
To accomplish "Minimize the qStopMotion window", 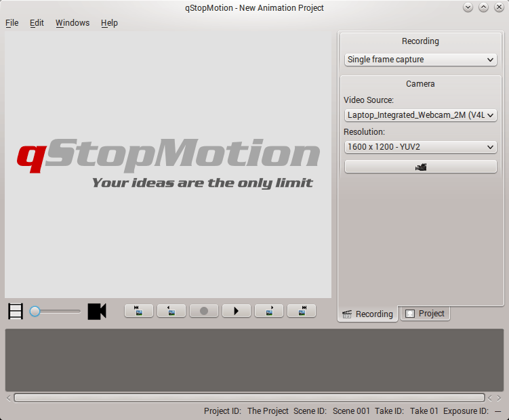I will click(468, 7).
